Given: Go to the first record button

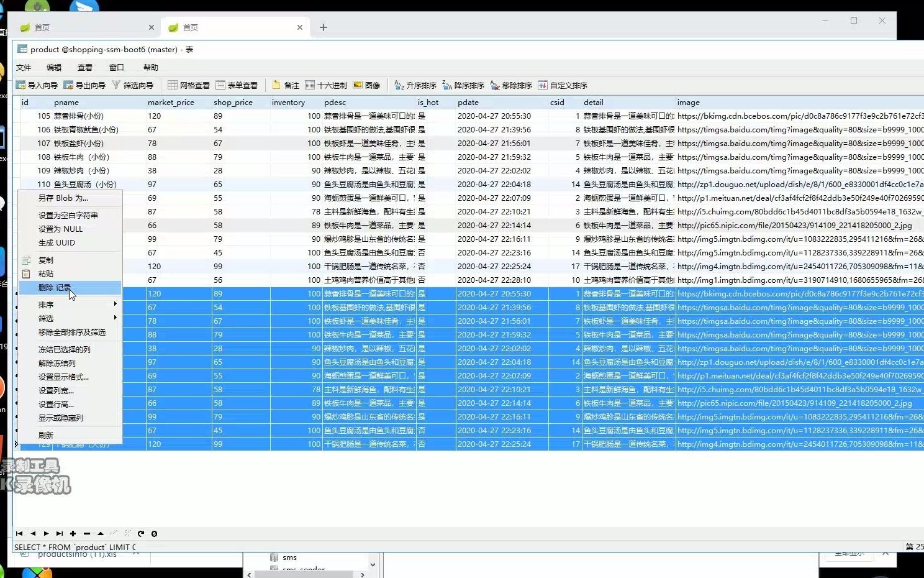Looking at the screenshot, I should 19,533.
